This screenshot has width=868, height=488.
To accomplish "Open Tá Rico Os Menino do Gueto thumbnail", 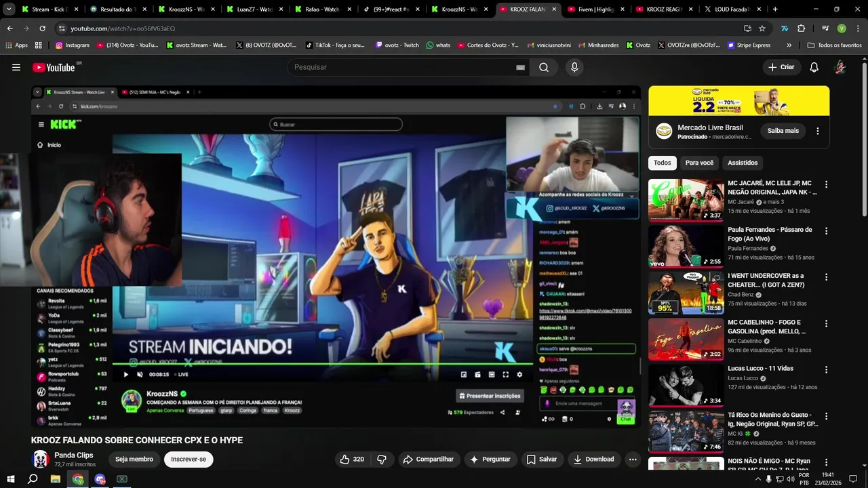I will tap(686, 431).
